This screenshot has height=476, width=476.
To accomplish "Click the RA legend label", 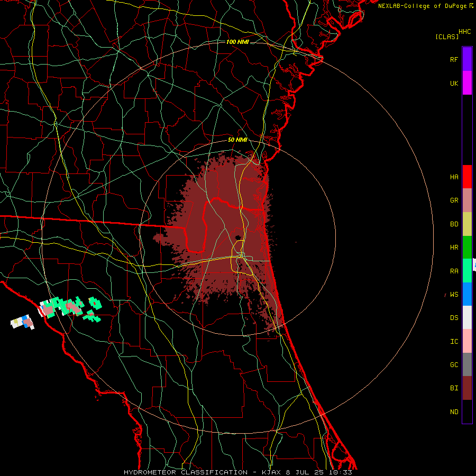I will click(454, 271).
